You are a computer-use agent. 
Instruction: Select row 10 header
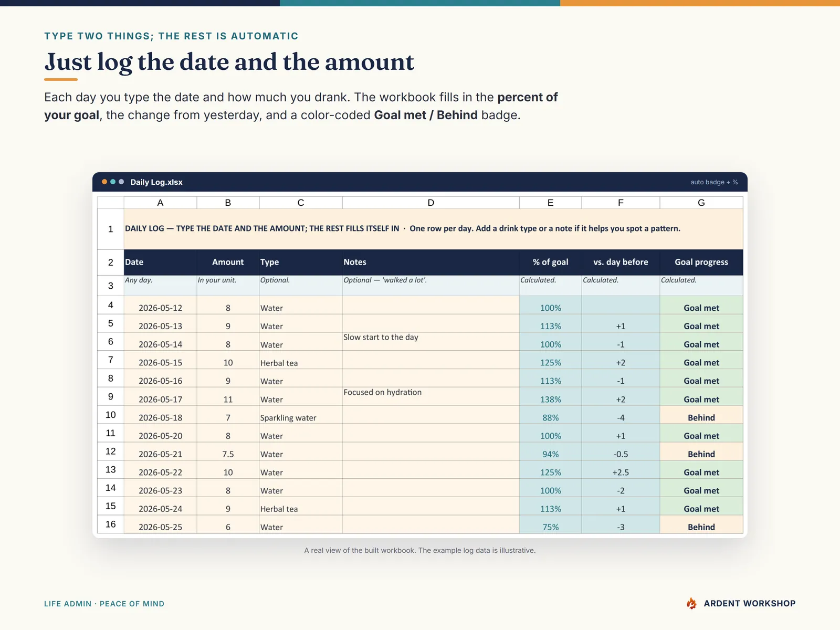(110, 415)
